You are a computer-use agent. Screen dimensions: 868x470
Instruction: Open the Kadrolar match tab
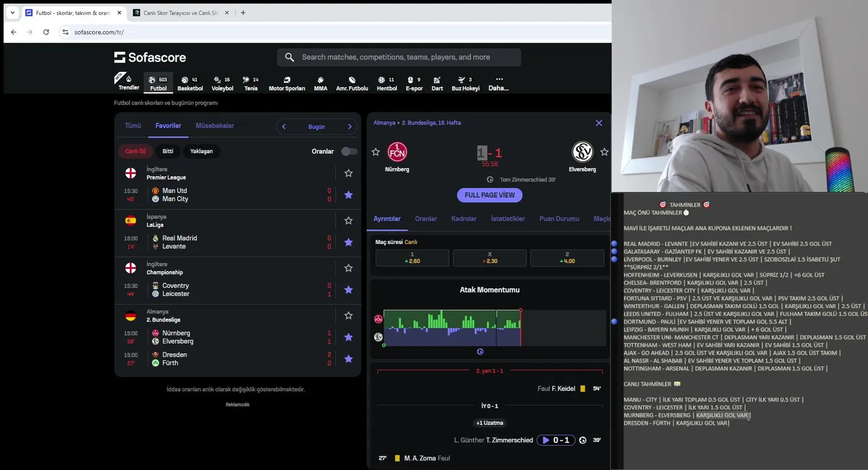(x=464, y=219)
